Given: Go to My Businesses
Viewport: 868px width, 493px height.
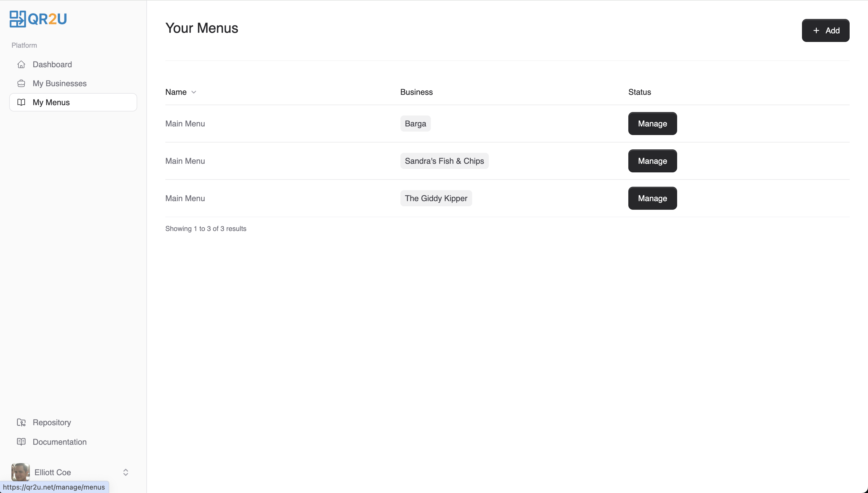Looking at the screenshot, I should click(x=59, y=83).
